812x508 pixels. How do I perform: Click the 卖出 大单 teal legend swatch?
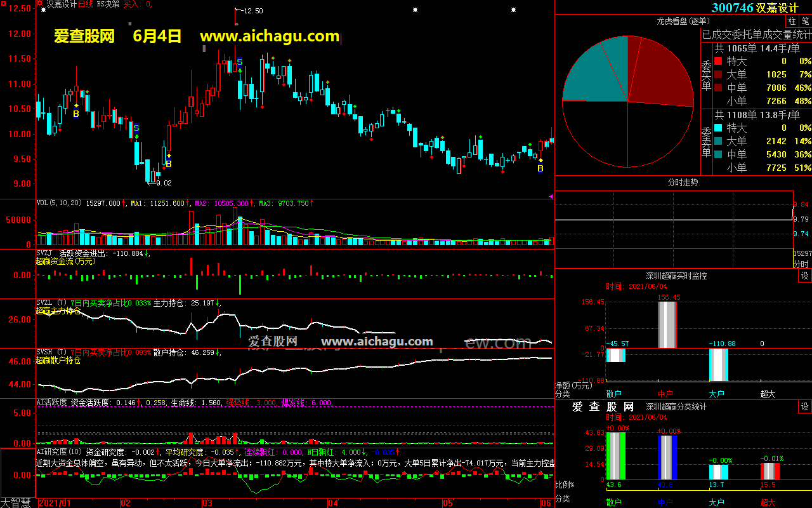click(x=718, y=141)
